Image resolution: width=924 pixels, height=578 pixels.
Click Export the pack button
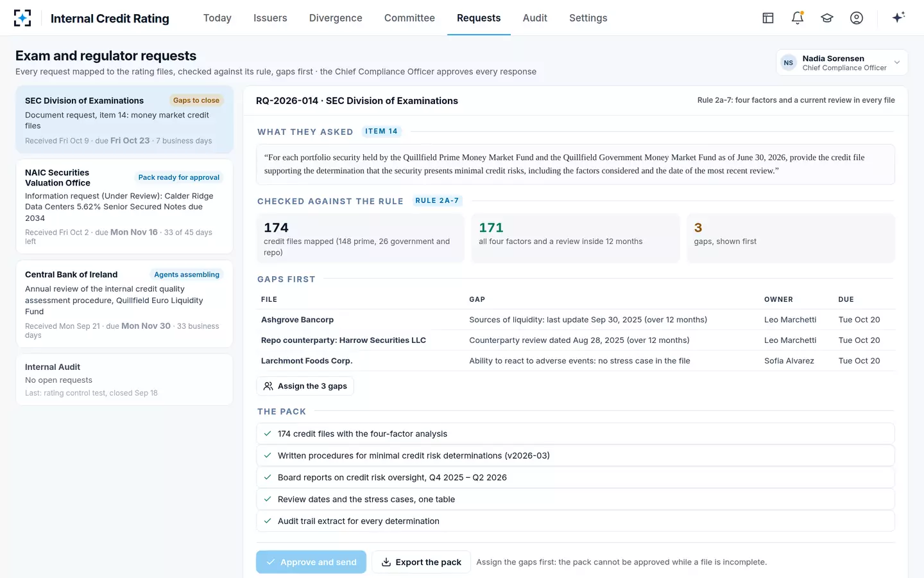[422, 562]
